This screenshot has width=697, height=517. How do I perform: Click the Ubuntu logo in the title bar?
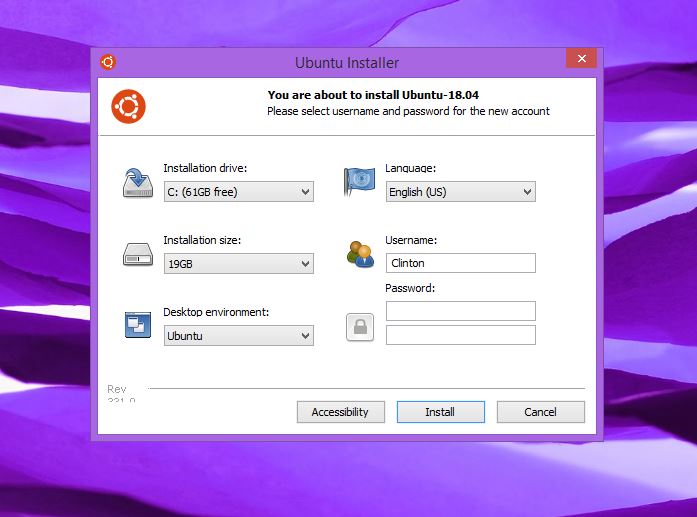coord(108,62)
